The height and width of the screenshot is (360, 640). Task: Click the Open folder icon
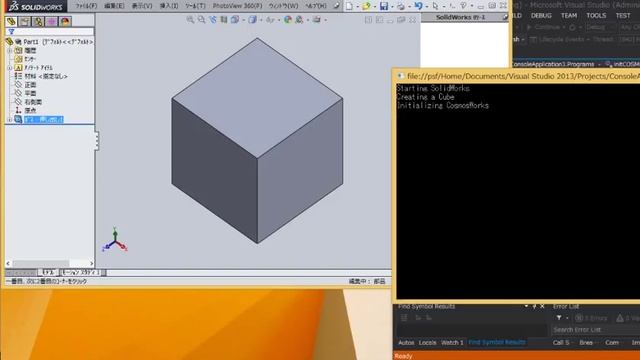click(x=366, y=6)
